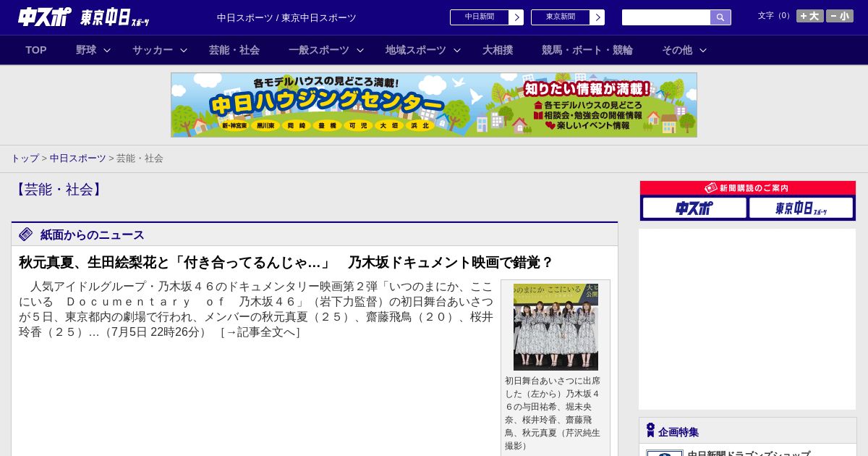Click the 中日ハウジングセンター banner ad
Screen dimensions: 868x456
coord(434,105)
